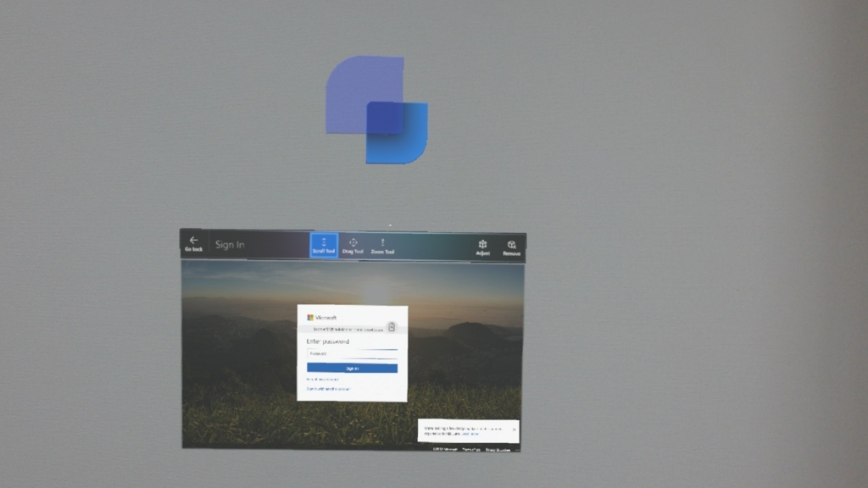868x488 pixels.
Task: Click the blue overlapping-shapes app logo
Action: click(376, 109)
